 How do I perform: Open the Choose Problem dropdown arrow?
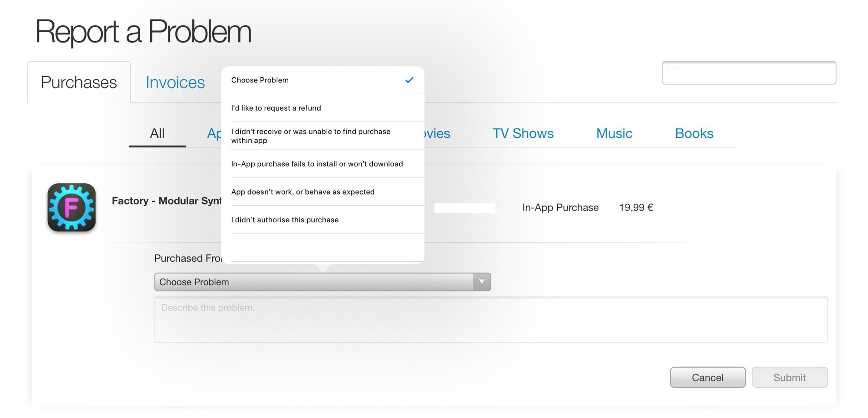point(481,282)
